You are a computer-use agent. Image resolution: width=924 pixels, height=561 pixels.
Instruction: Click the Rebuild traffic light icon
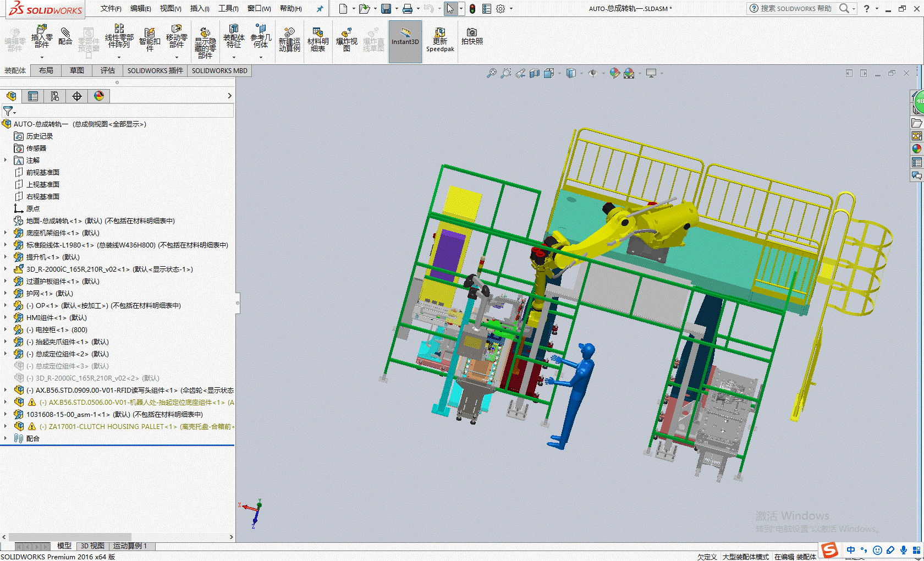click(x=472, y=8)
